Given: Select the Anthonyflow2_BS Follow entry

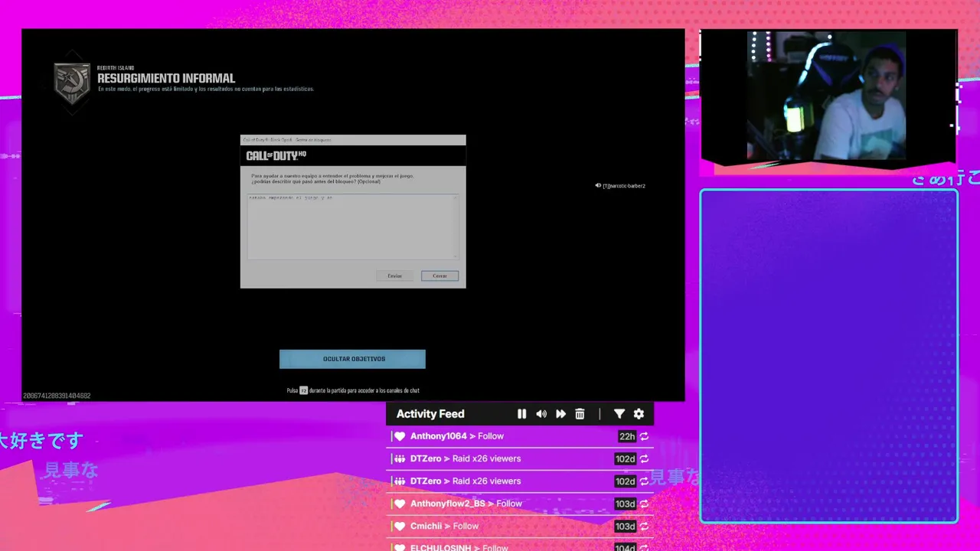Looking at the screenshot, I should pyautogui.click(x=521, y=504).
